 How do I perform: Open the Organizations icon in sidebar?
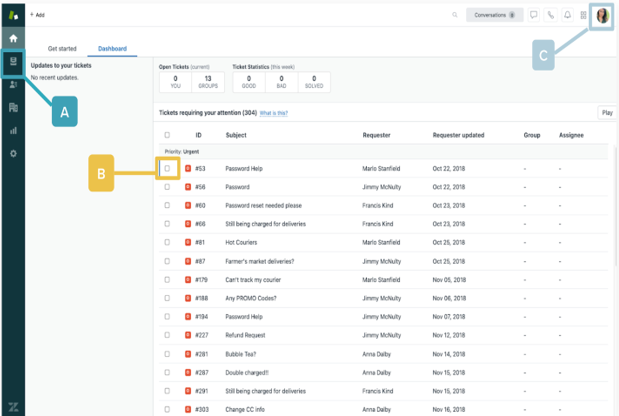[13, 107]
